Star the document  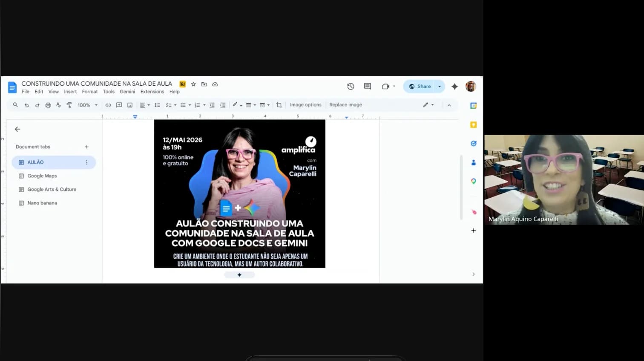(x=193, y=84)
